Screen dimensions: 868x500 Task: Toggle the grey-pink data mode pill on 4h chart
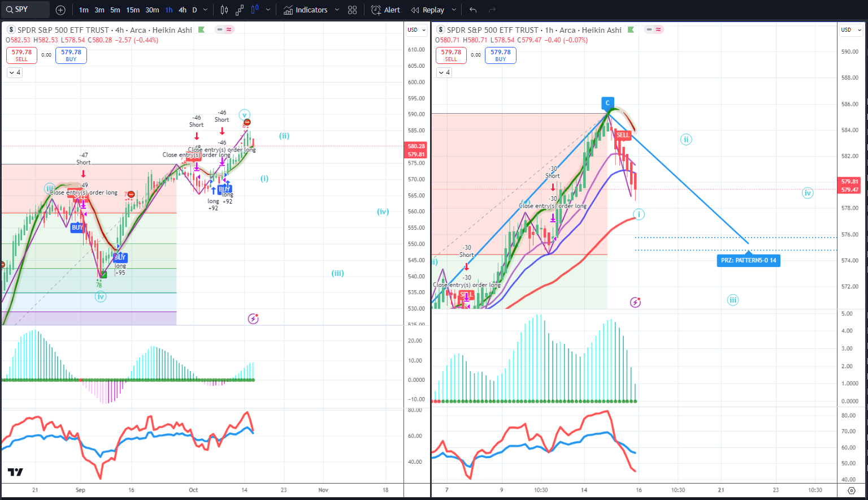225,29
